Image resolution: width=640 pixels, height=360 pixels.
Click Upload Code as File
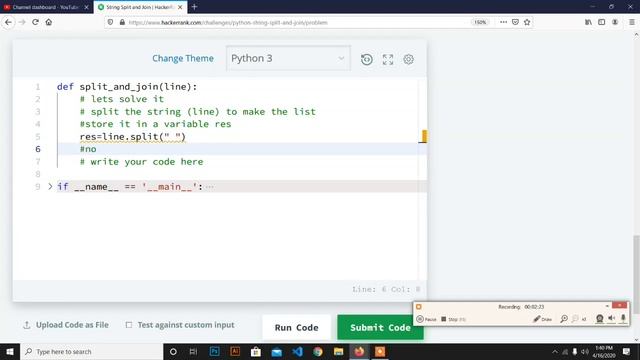(x=66, y=325)
